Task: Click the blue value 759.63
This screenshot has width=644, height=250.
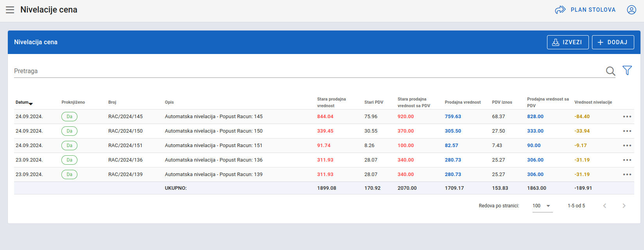Action: [453, 117]
